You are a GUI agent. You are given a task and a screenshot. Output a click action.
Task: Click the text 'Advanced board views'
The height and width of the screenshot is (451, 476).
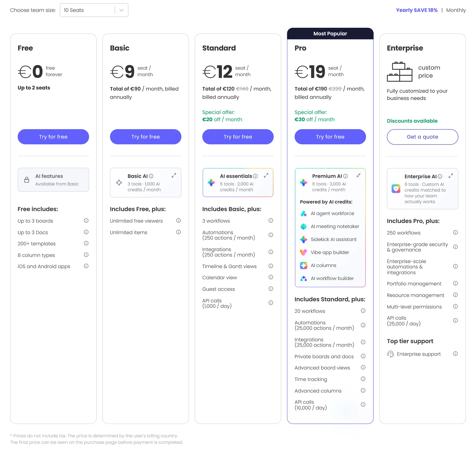tap(322, 368)
